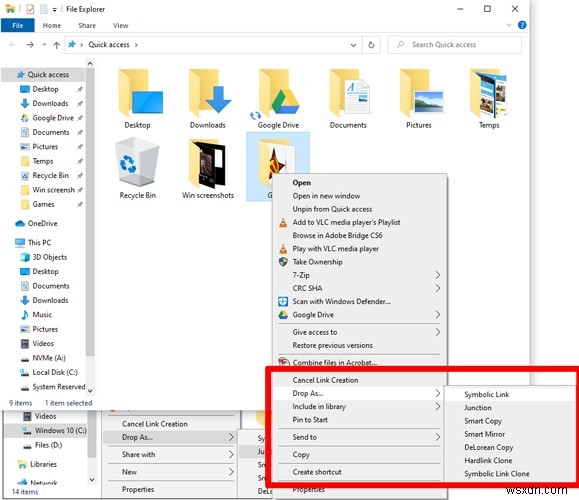Go back with the back arrow
Screen dimensions: 579x500
pyautogui.click(x=12, y=45)
